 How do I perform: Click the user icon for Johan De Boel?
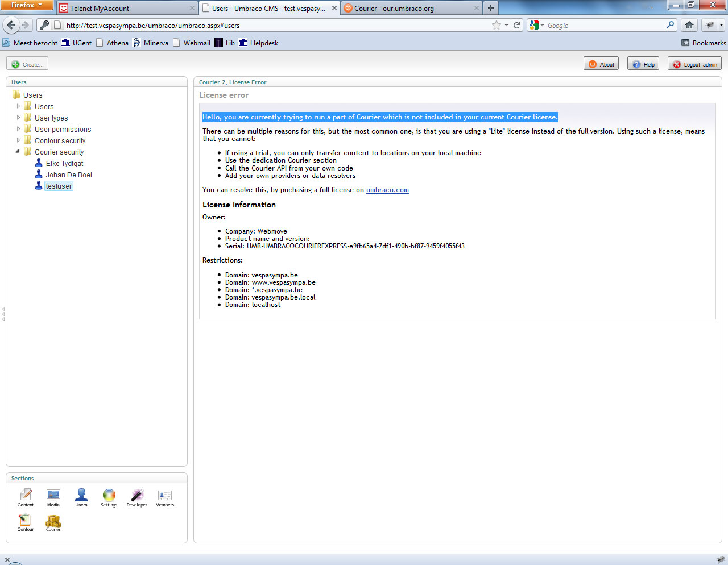click(39, 175)
